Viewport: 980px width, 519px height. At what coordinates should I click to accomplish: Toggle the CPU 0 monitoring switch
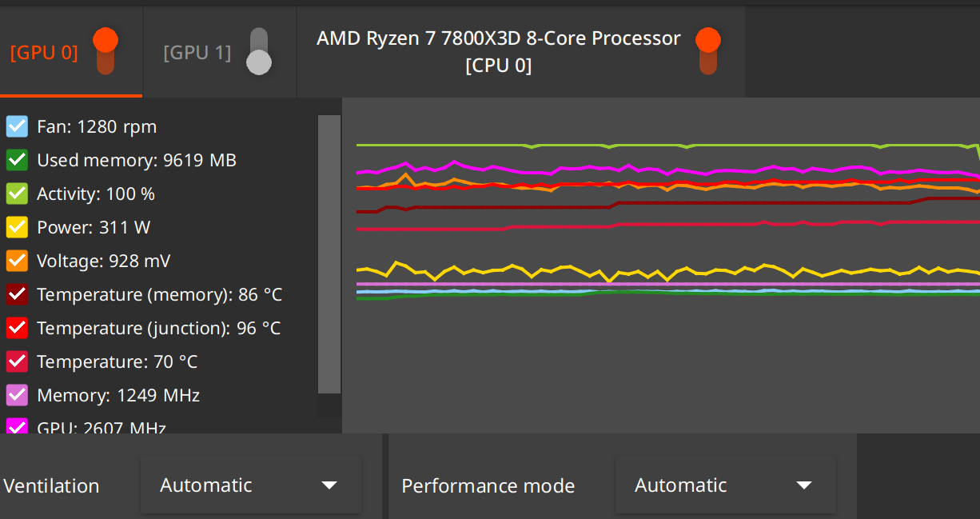[x=707, y=51]
